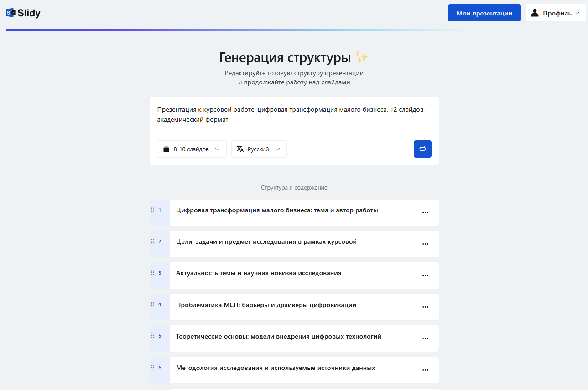
Task: Click the drag handle next to slide 6
Action: (x=153, y=367)
